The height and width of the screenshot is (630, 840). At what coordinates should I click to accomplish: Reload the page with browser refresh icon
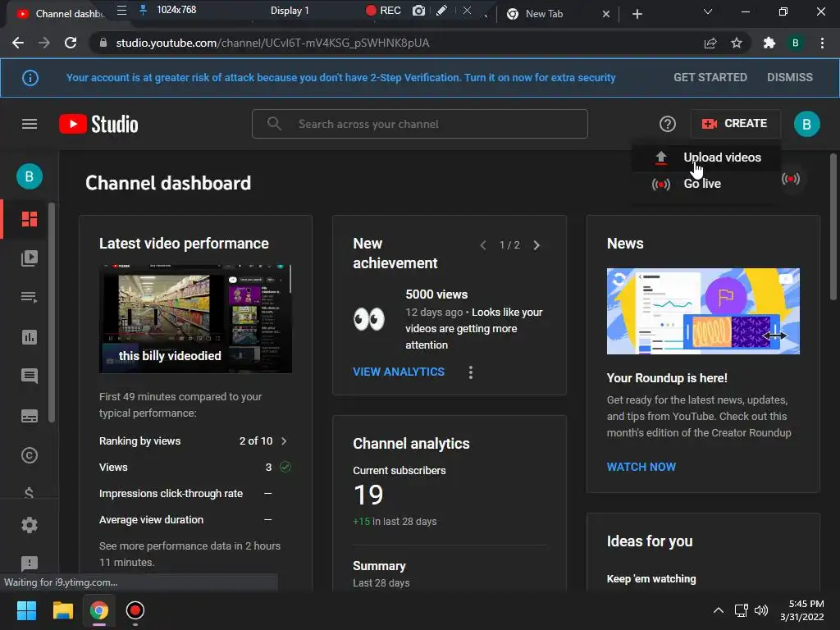tap(71, 43)
